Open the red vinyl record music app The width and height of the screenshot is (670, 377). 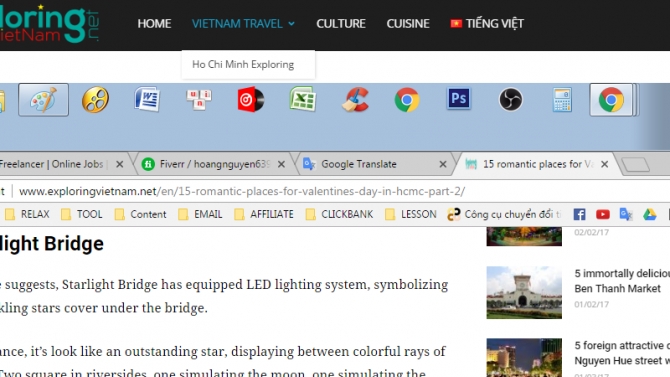[x=251, y=100]
